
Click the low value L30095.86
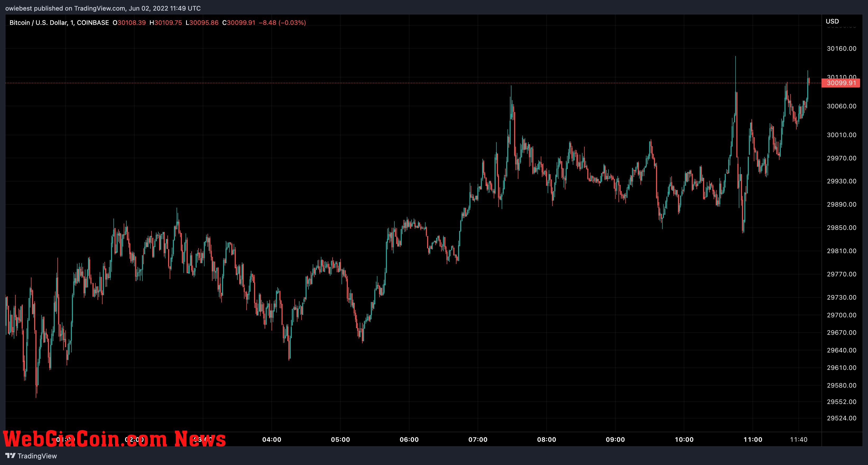point(202,22)
